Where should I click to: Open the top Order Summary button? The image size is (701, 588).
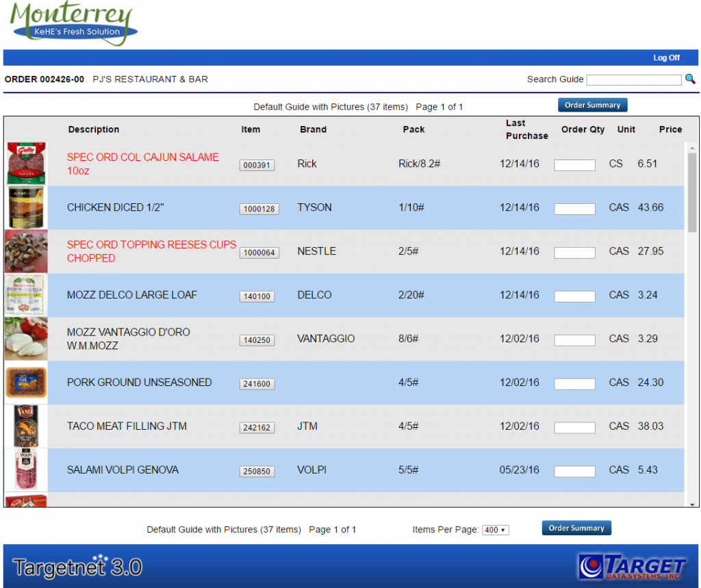coord(592,105)
